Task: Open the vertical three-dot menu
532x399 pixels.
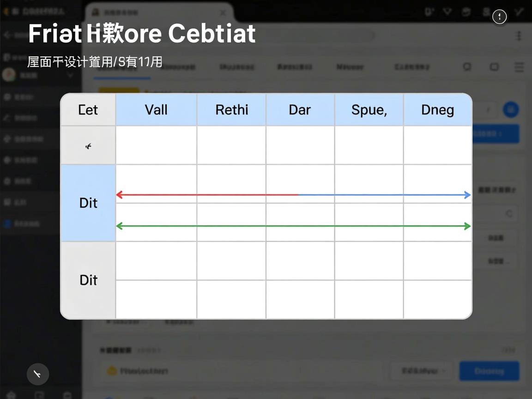Action: point(519,36)
